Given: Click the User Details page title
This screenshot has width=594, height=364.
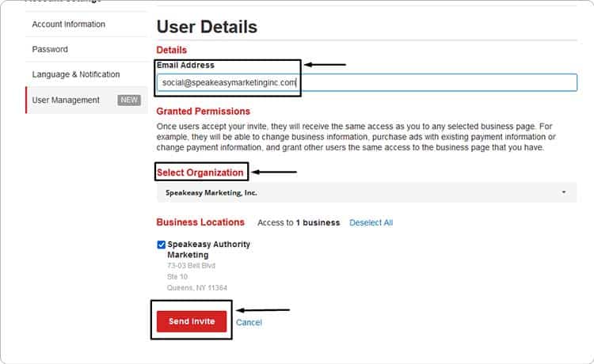Looking at the screenshot, I should pos(207,27).
